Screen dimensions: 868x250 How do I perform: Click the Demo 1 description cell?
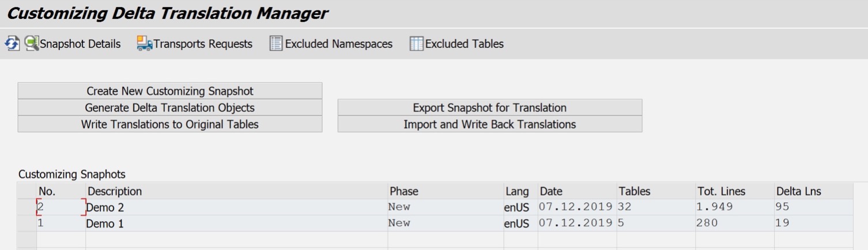pos(236,224)
